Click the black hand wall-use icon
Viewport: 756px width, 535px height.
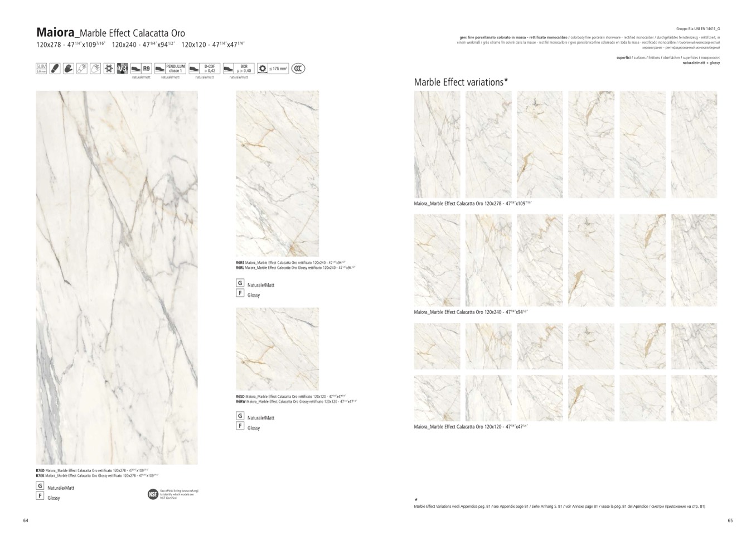pos(68,69)
